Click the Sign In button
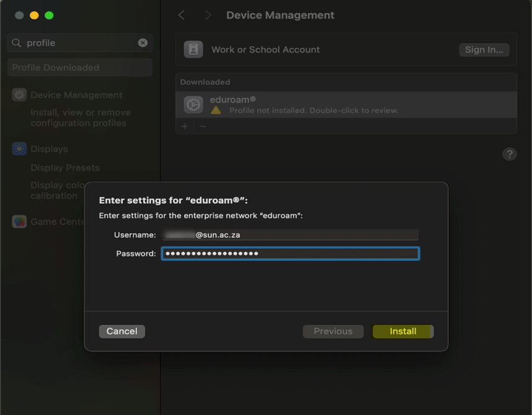Screen dimensions: 532x415 tap(484, 50)
